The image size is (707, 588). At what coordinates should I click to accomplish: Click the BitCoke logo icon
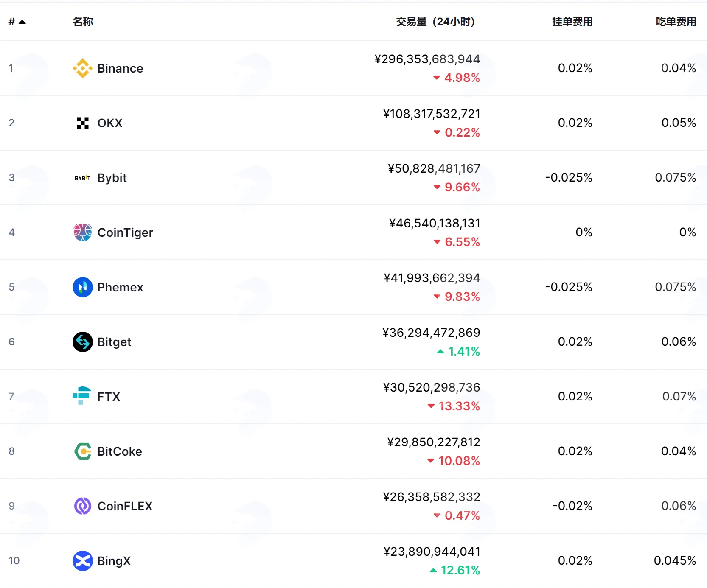click(83, 451)
